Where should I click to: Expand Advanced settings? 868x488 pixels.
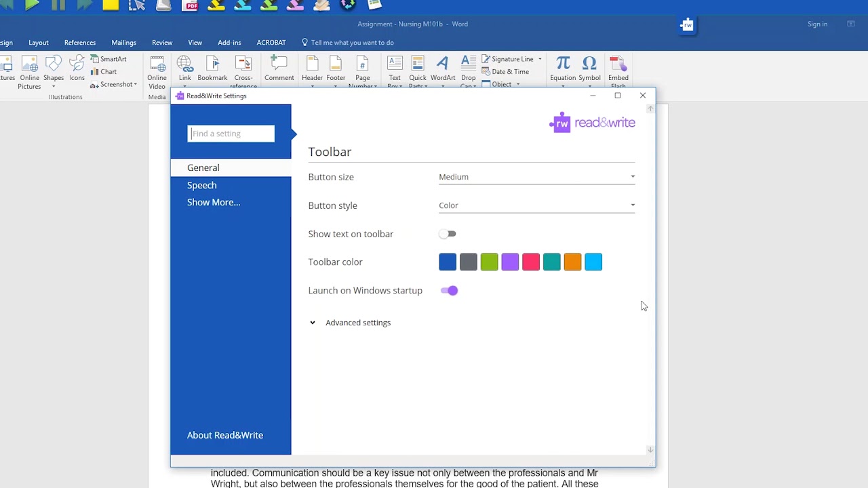tap(350, 323)
